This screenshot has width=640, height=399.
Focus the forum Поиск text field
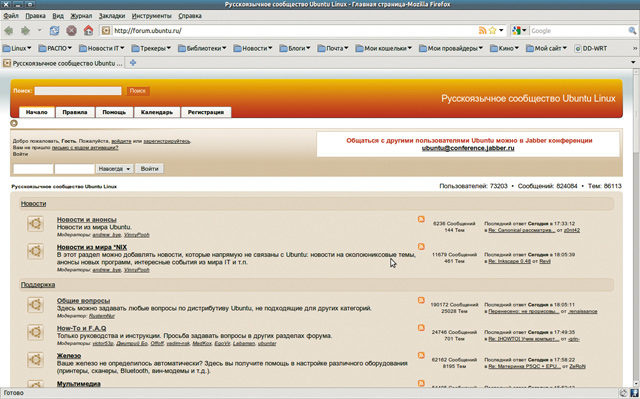click(x=78, y=91)
